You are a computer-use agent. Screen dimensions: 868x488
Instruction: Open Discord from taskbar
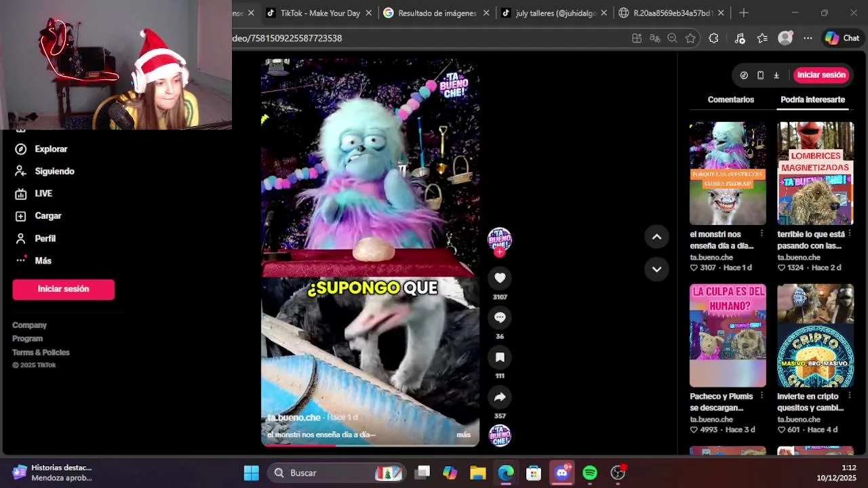(562, 473)
